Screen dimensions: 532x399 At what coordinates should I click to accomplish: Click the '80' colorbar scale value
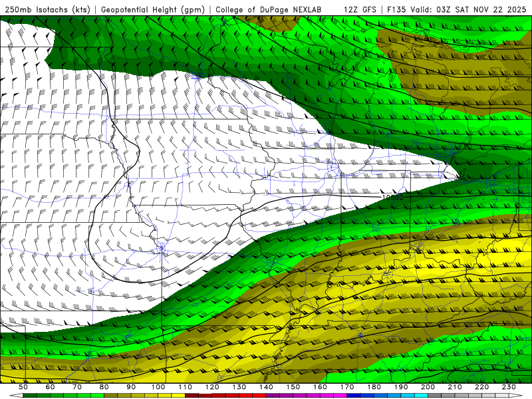coord(104,387)
